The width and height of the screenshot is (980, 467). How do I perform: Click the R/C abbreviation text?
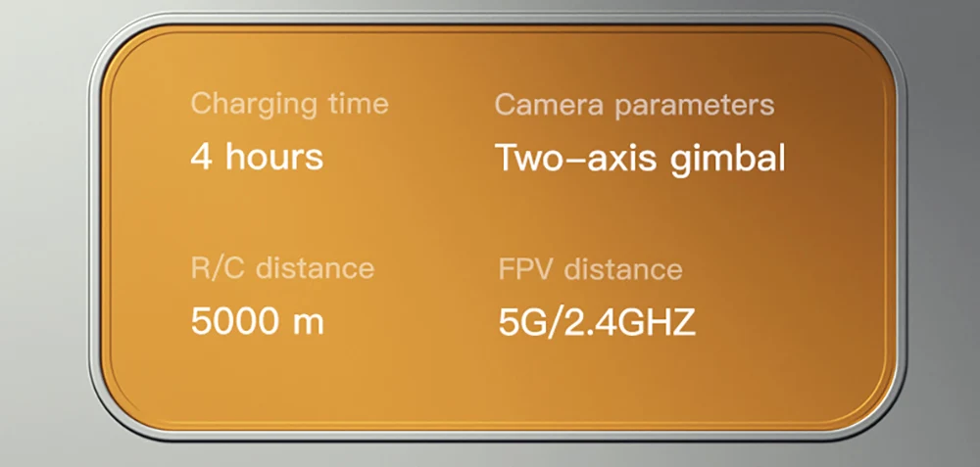click(219, 268)
